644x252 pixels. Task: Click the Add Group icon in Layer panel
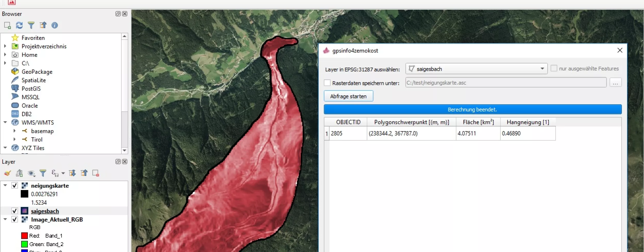pyautogui.click(x=19, y=173)
